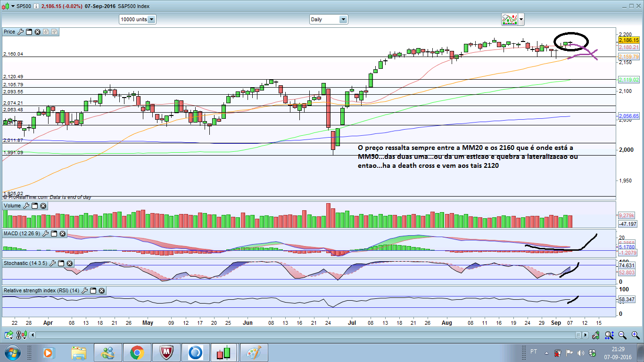Open Google Chrome from taskbar
The height and width of the screenshot is (362, 644).
[x=137, y=352]
